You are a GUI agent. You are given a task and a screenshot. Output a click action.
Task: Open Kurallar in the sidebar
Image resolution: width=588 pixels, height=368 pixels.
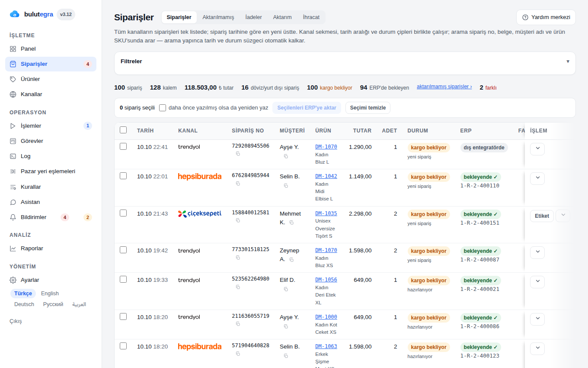click(51, 187)
